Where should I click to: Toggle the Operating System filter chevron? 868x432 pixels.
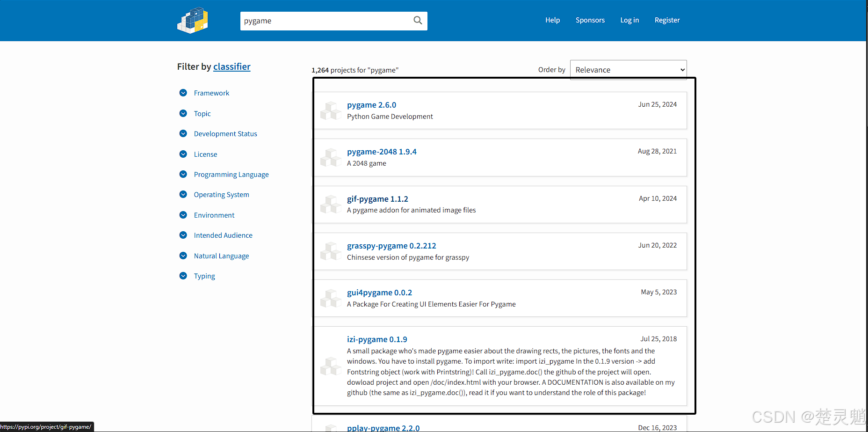tap(183, 194)
